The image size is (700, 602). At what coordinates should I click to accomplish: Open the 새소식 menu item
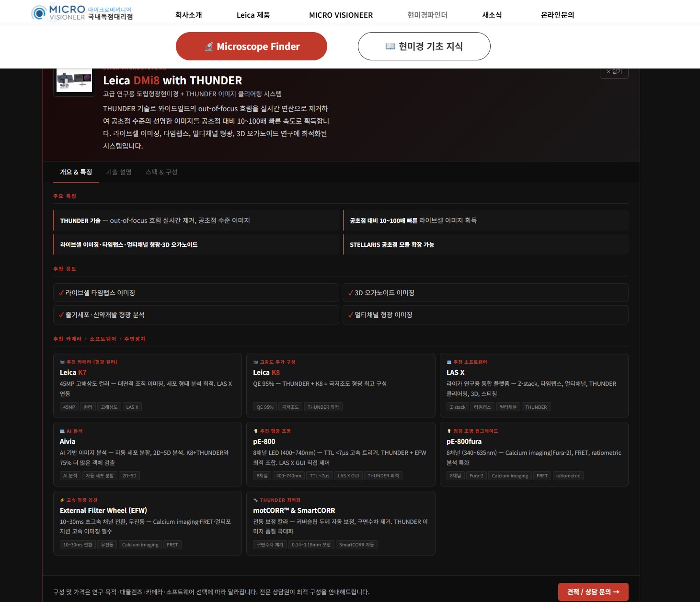click(492, 15)
